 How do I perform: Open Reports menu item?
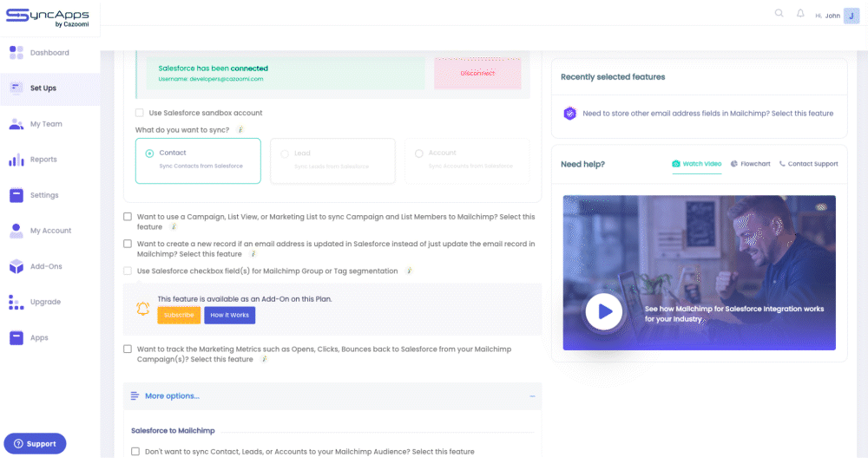click(x=43, y=160)
